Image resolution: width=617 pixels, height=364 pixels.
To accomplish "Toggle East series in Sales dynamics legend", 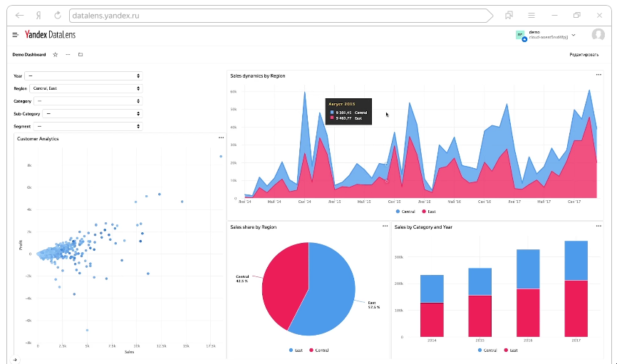I will (429, 212).
